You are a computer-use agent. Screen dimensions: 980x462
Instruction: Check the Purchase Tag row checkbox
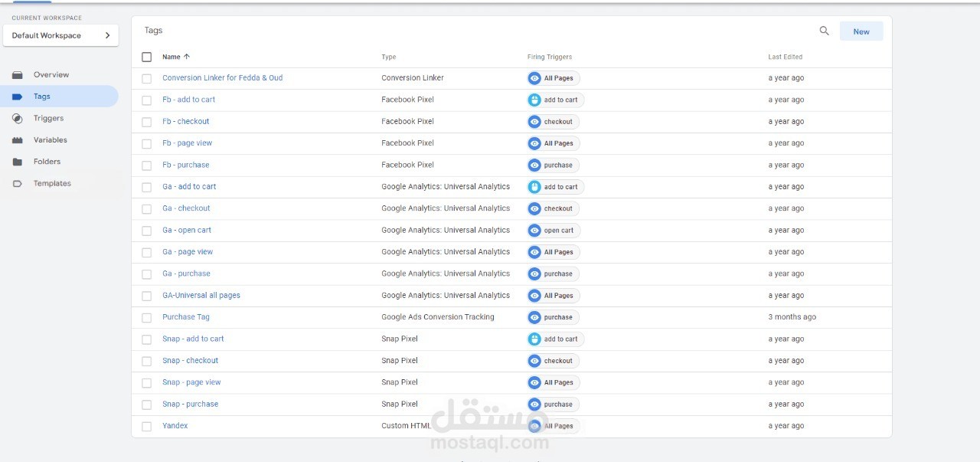point(147,317)
